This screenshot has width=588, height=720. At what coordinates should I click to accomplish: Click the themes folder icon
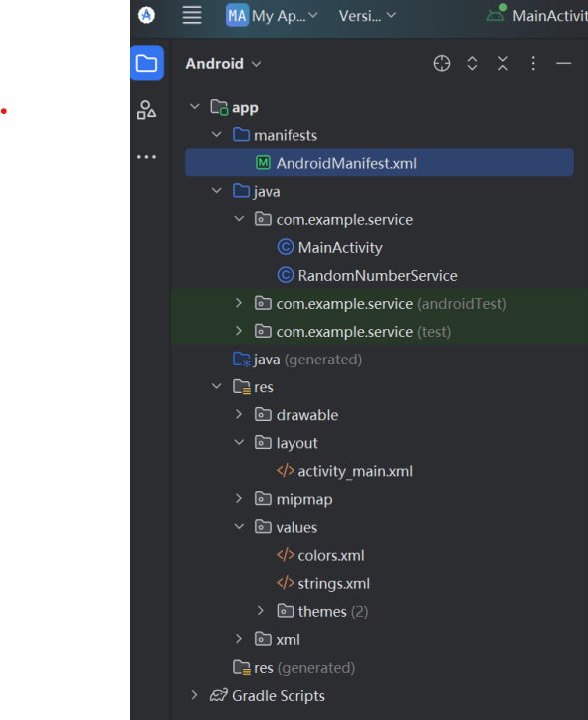pos(286,611)
